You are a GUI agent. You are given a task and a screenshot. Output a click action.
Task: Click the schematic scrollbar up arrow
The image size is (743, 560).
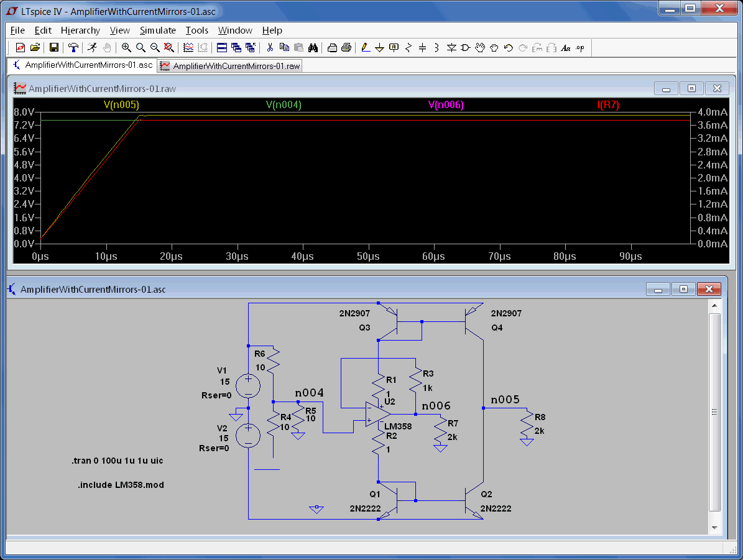pyautogui.click(x=714, y=306)
